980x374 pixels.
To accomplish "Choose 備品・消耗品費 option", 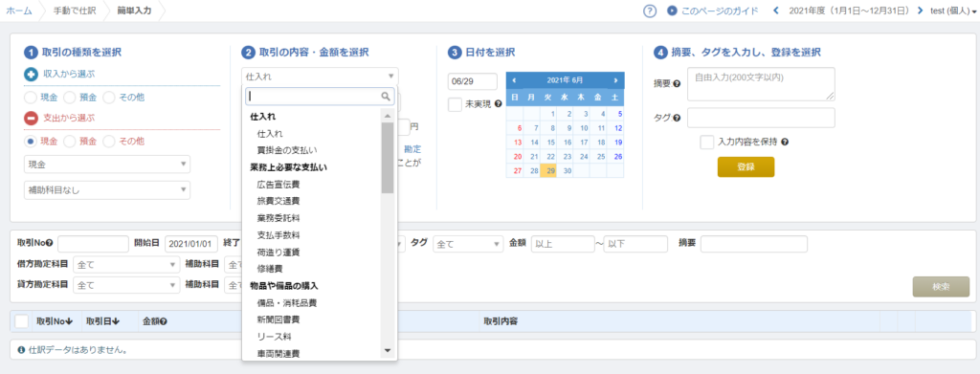I will point(286,303).
